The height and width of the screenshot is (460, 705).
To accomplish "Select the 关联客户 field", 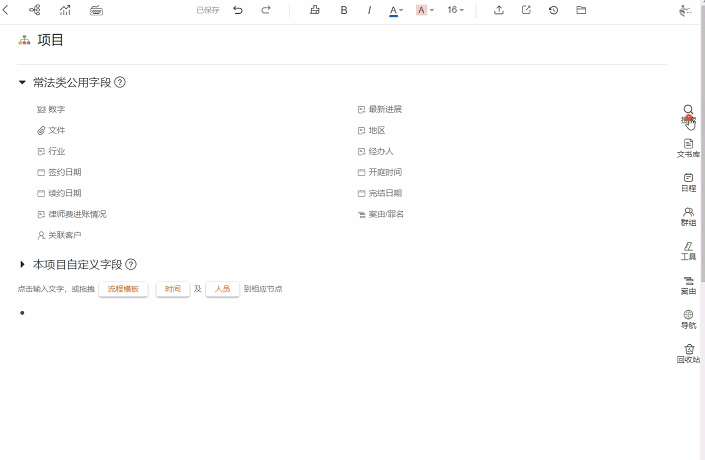I will tap(59, 235).
